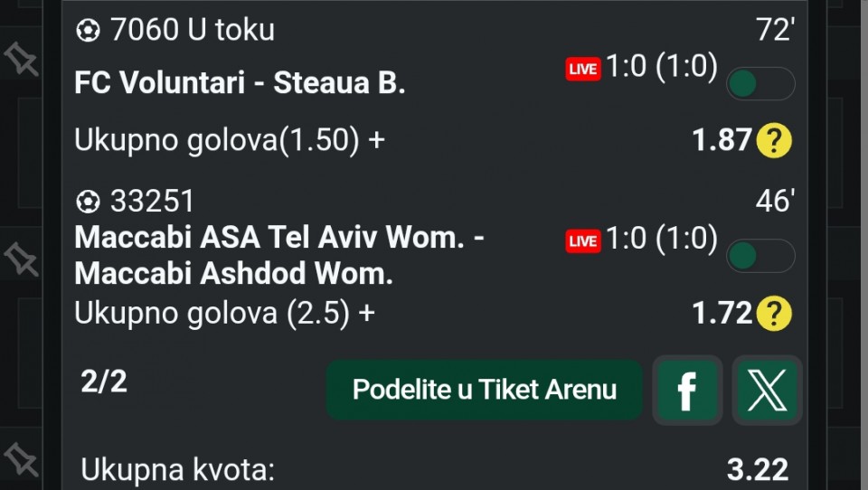Click the 1.87 odds value
Image resolution: width=868 pixels, height=490 pixels.
tap(722, 140)
